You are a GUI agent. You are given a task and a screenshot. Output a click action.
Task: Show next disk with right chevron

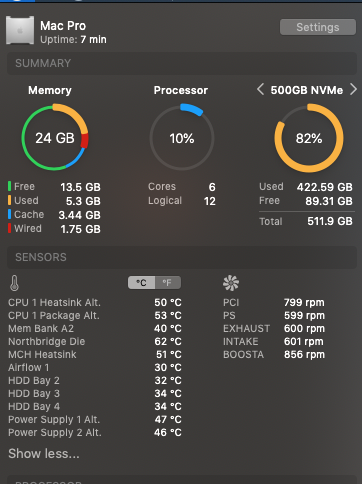(x=353, y=89)
